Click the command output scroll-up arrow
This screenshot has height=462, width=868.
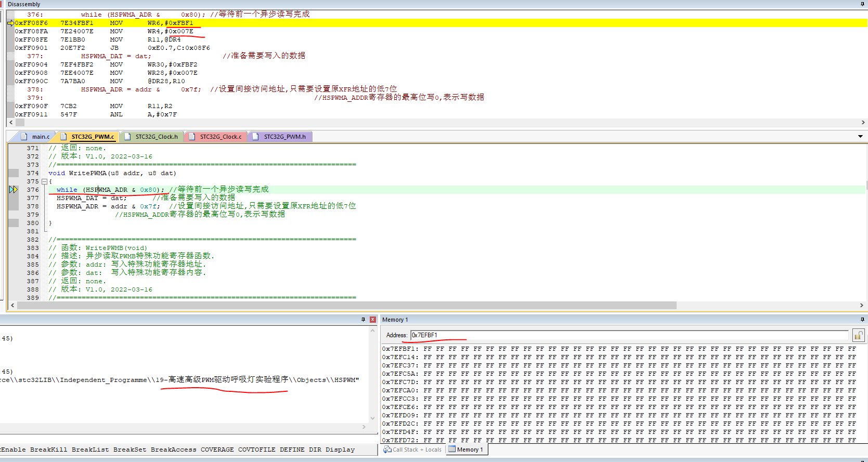click(x=372, y=331)
